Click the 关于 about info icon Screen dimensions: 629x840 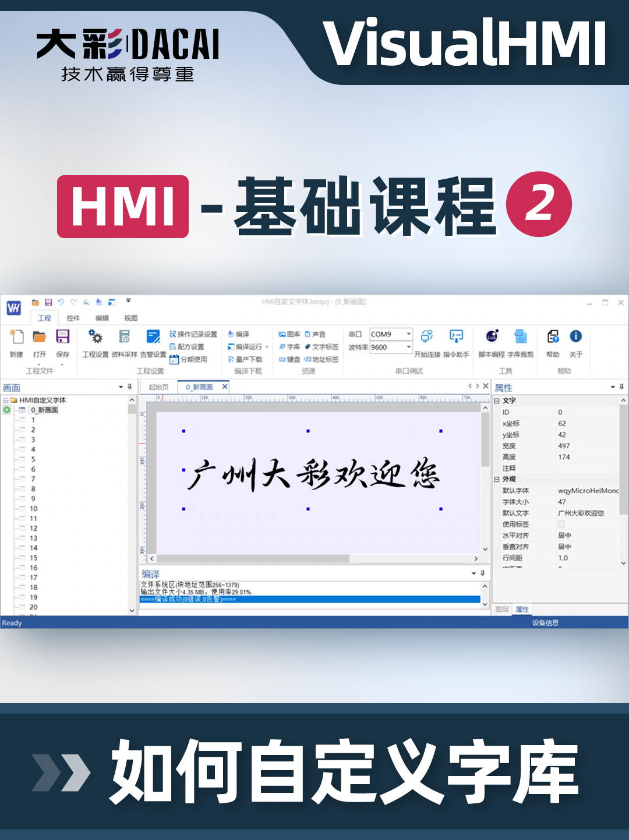tap(575, 336)
